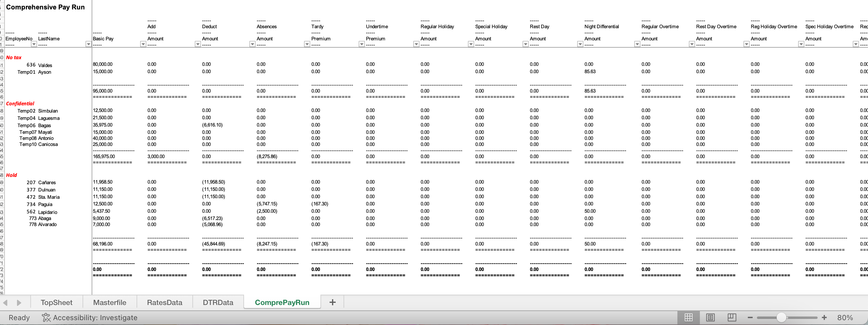Click the Valdes last name cell
This screenshot has height=325, width=868.
coord(45,65)
